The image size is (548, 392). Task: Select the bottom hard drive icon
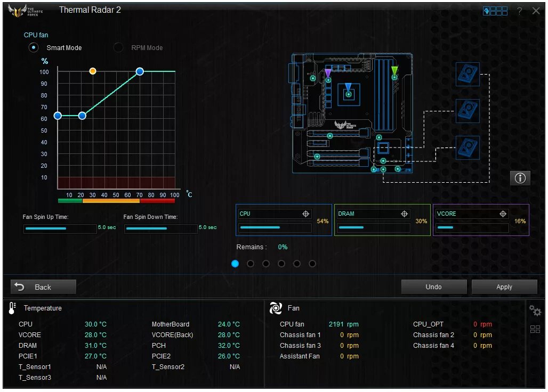tap(468, 148)
